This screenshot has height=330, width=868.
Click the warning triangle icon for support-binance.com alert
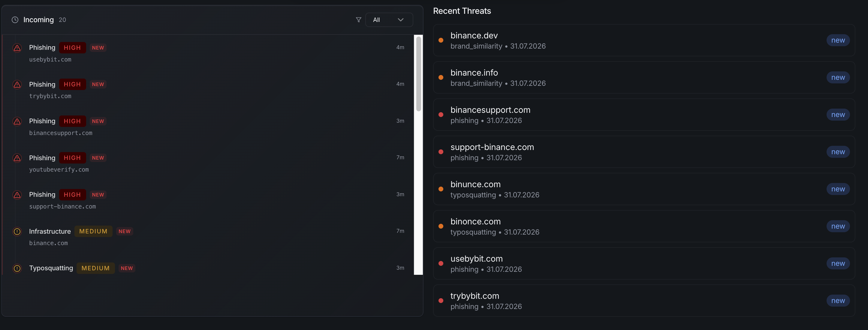pyautogui.click(x=17, y=195)
